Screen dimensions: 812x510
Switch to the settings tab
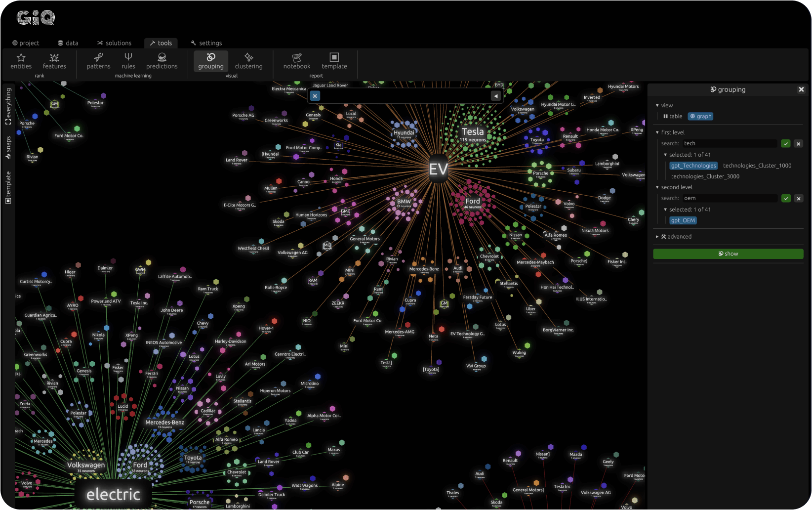(x=206, y=43)
